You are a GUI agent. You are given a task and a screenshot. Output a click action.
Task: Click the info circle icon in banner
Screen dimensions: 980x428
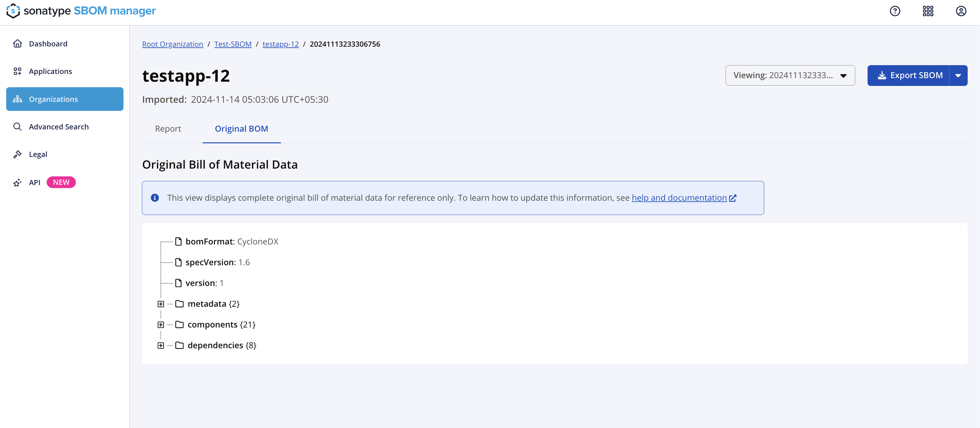coord(155,198)
